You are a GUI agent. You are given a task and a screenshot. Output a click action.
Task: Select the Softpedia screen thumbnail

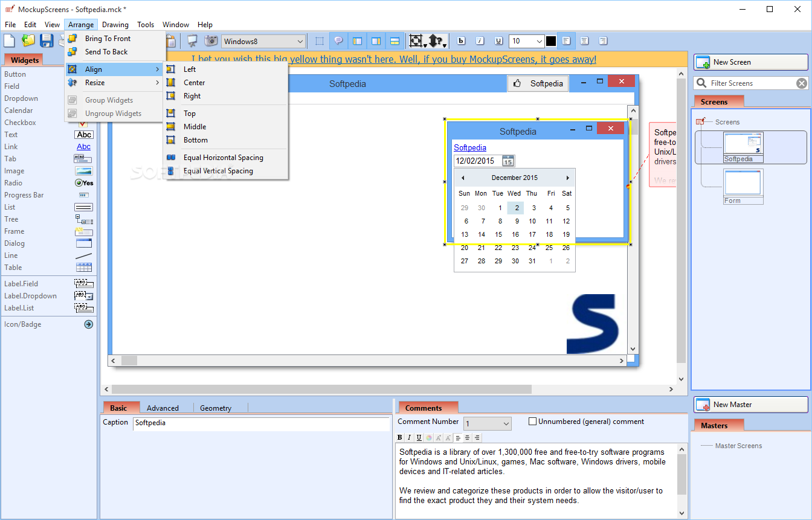coord(743,147)
